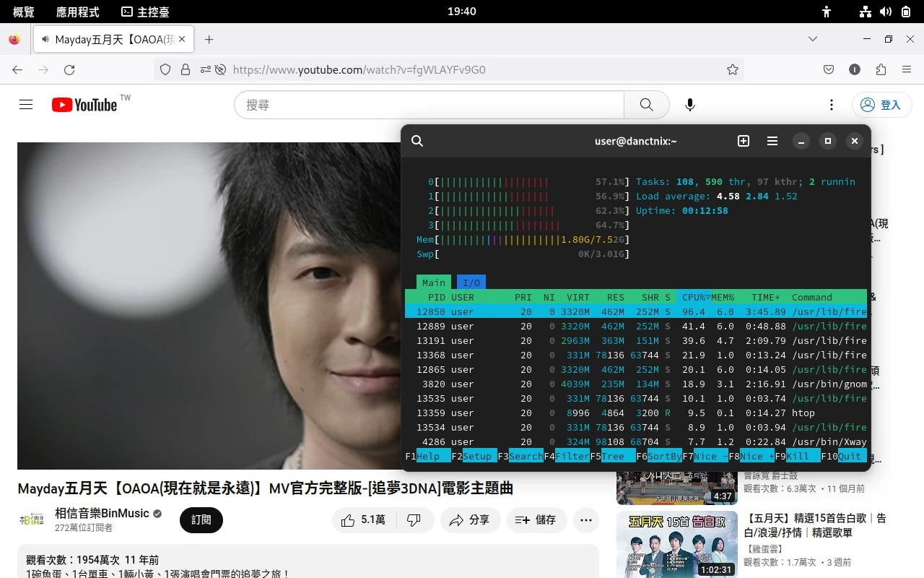Open YouTube settings three-dot menu
Image resolution: width=924 pixels, height=578 pixels.
click(832, 105)
